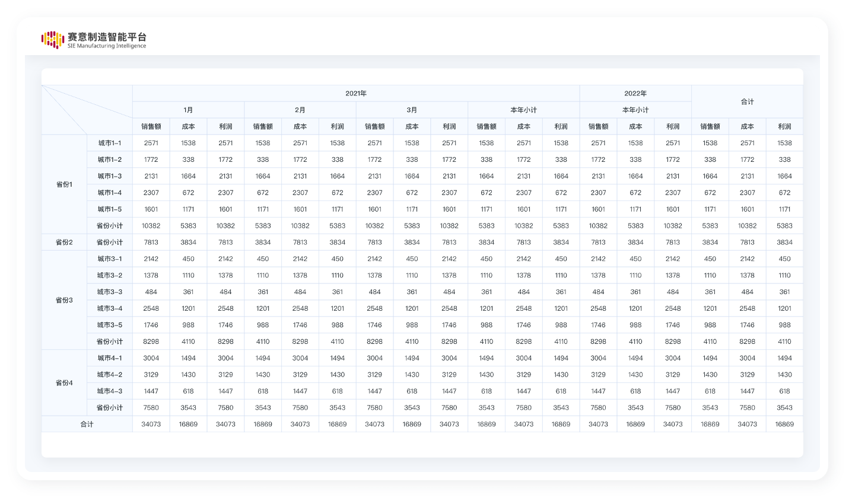Click the top-right 合计 column header

pos(747,102)
